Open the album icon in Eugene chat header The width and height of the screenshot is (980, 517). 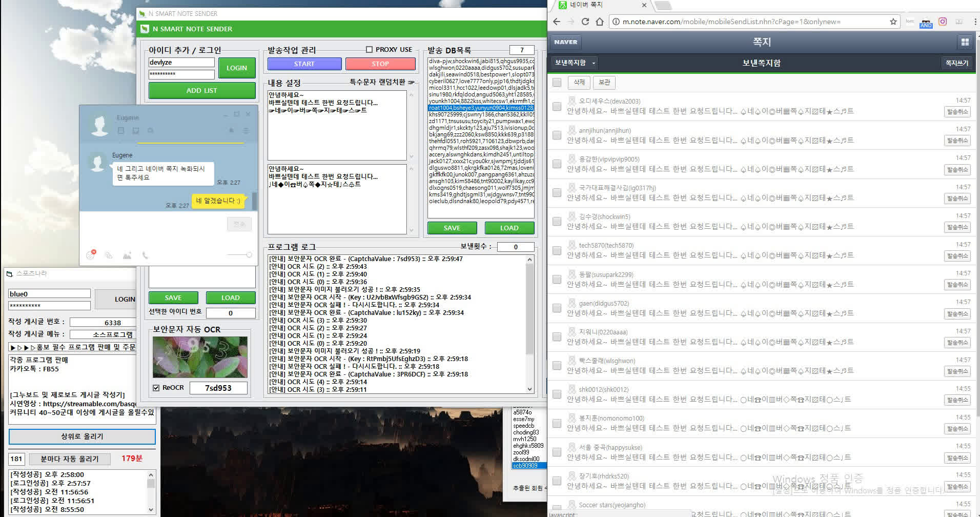tap(136, 131)
